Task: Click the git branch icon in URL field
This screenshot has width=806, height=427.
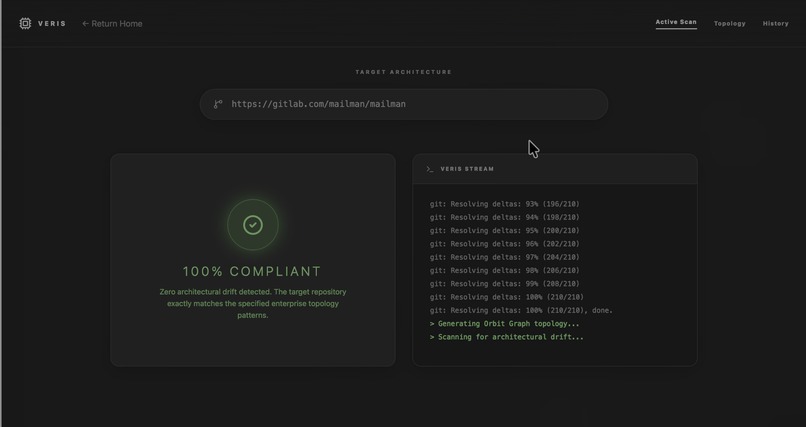Action: [x=218, y=104]
